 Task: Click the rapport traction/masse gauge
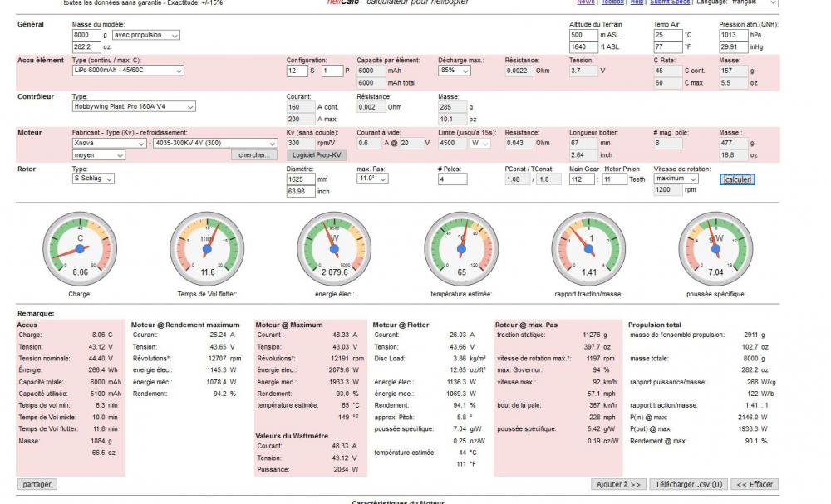click(x=589, y=249)
